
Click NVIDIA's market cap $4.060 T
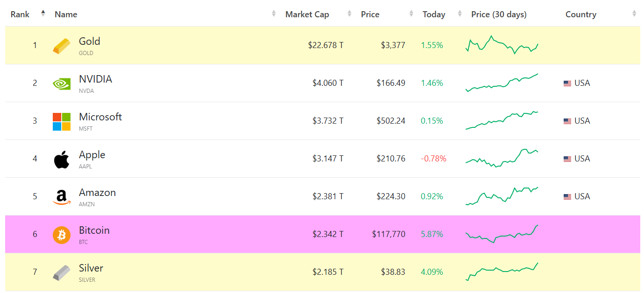[x=328, y=83]
